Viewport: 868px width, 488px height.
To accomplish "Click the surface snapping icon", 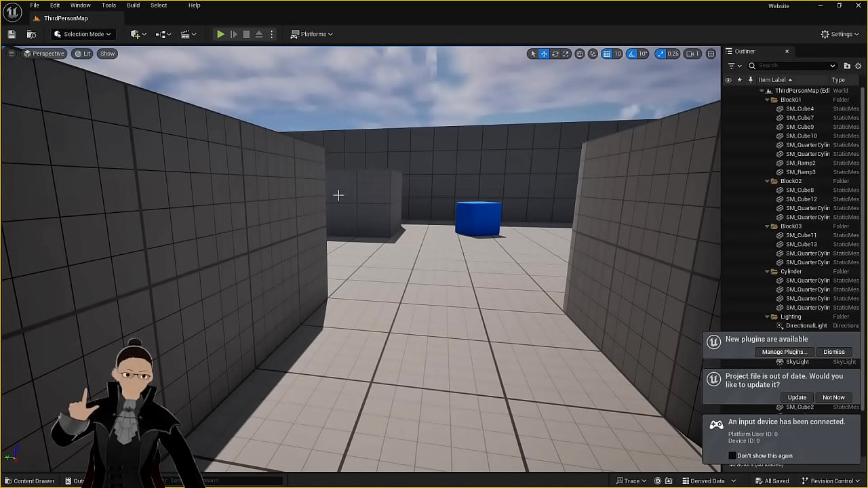I will [593, 54].
